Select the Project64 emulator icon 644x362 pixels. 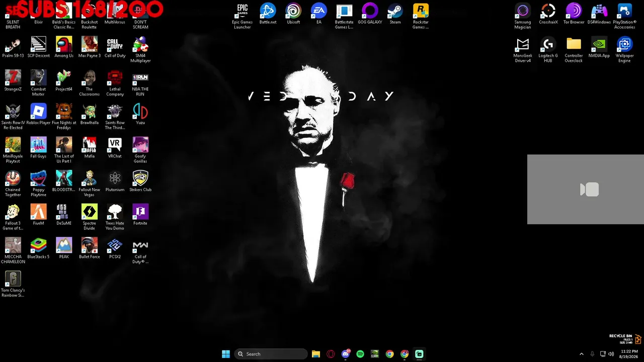point(64,81)
